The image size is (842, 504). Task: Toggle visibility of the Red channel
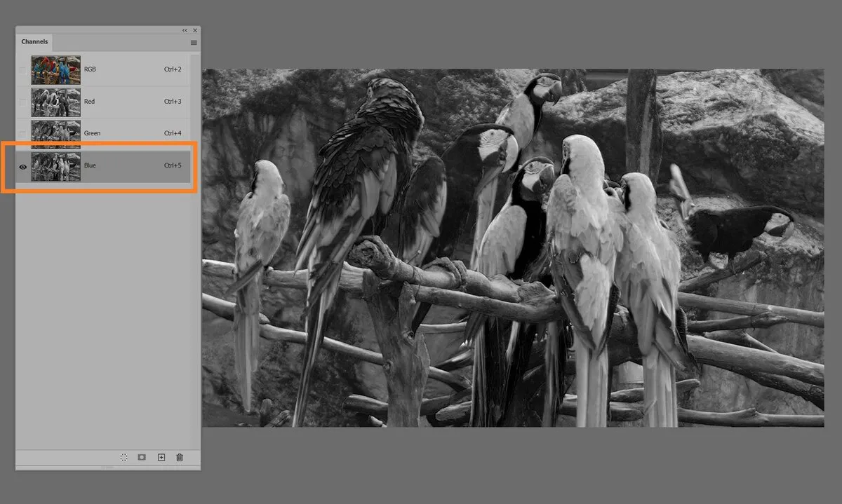click(23, 102)
